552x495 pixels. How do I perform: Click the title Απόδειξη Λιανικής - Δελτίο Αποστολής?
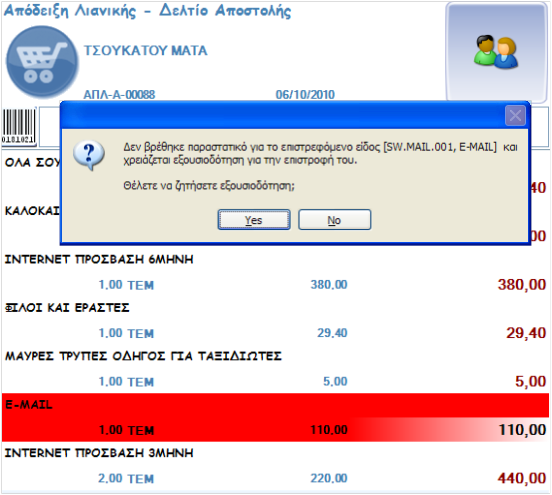pos(148,11)
